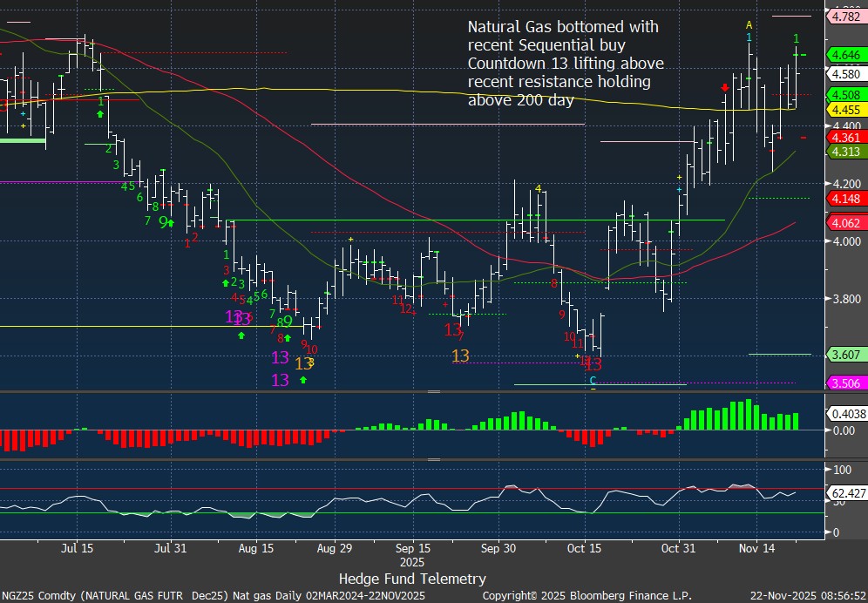Click the green 1 above the latest bar
The height and width of the screenshot is (603, 868).
(x=797, y=38)
